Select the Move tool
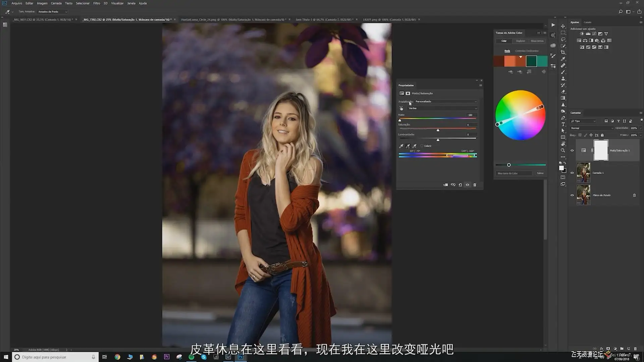The image size is (644, 362). point(563,26)
